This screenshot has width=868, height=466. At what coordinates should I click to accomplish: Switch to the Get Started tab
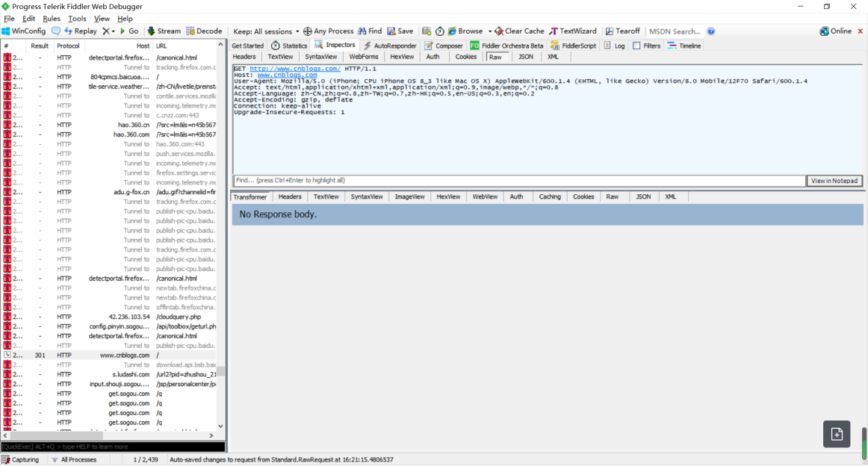click(x=247, y=46)
